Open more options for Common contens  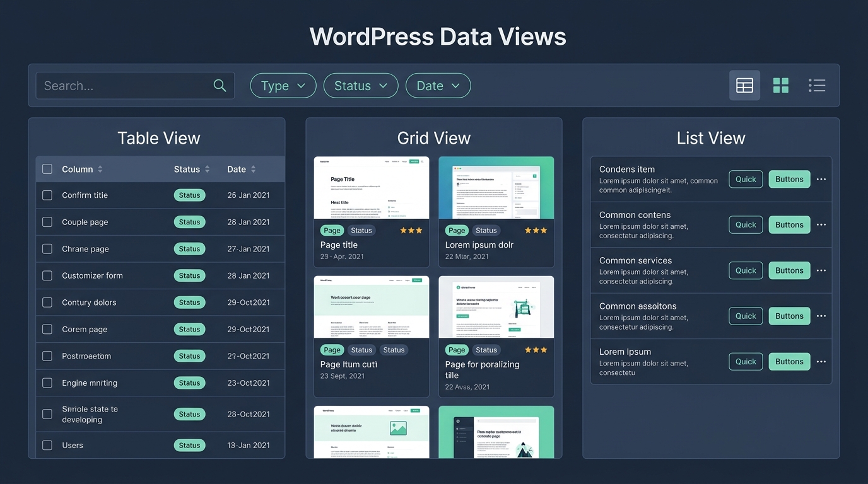(821, 225)
